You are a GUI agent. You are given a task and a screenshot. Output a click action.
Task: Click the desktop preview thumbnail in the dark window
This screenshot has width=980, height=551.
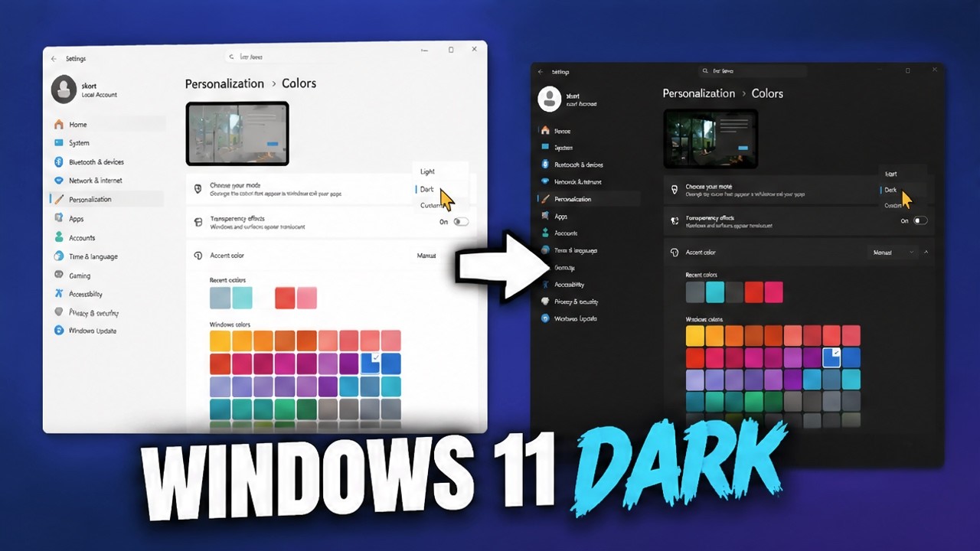(x=710, y=139)
